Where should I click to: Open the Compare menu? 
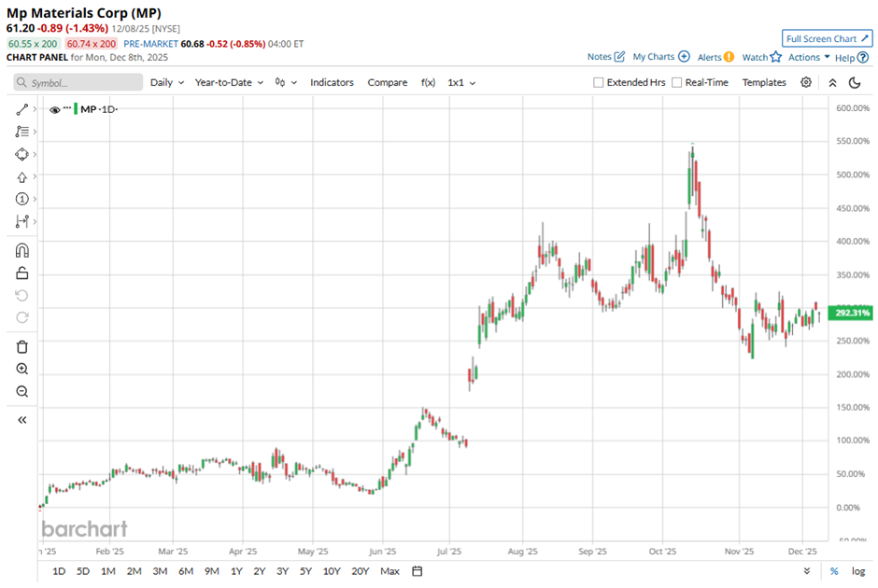click(x=388, y=82)
